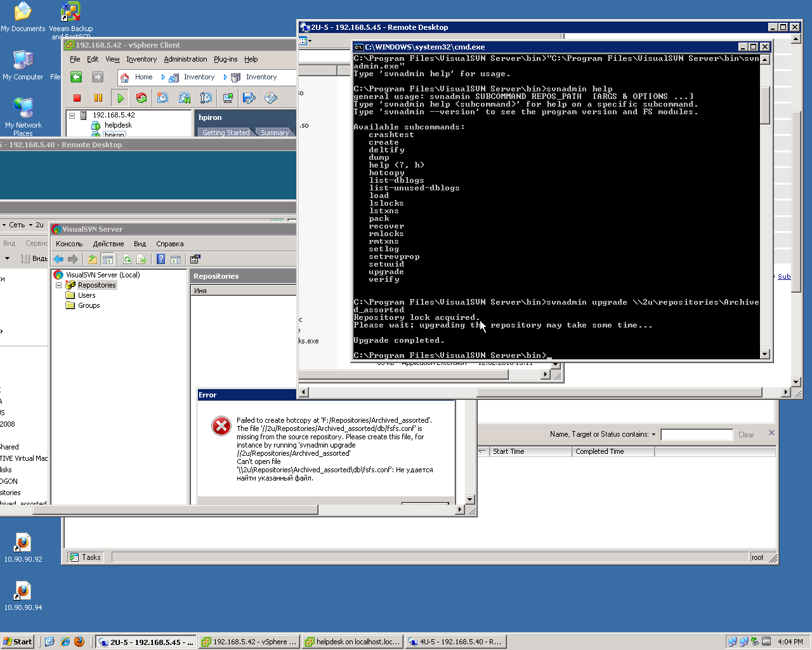
Task: Revert to current snapshot icon in vSphere
Action: 185,98
